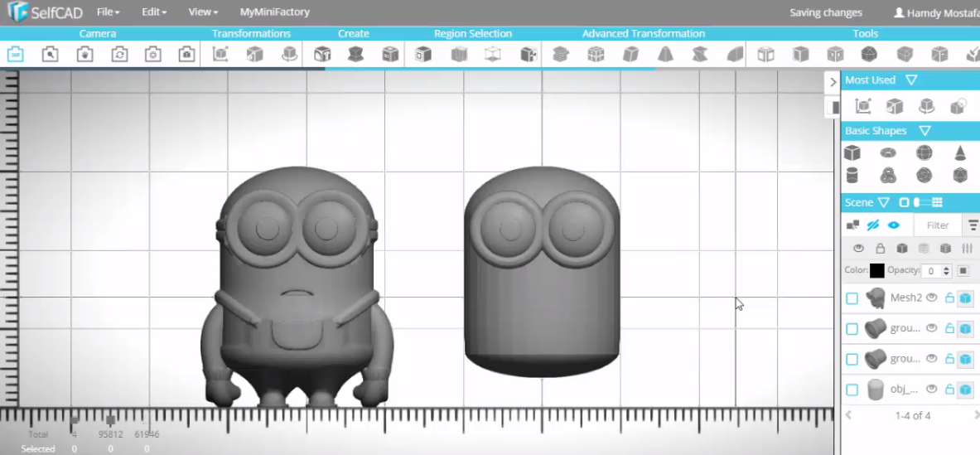Click the lock icon above Color
This screenshot has height=455, width=980.
[880, 249]
